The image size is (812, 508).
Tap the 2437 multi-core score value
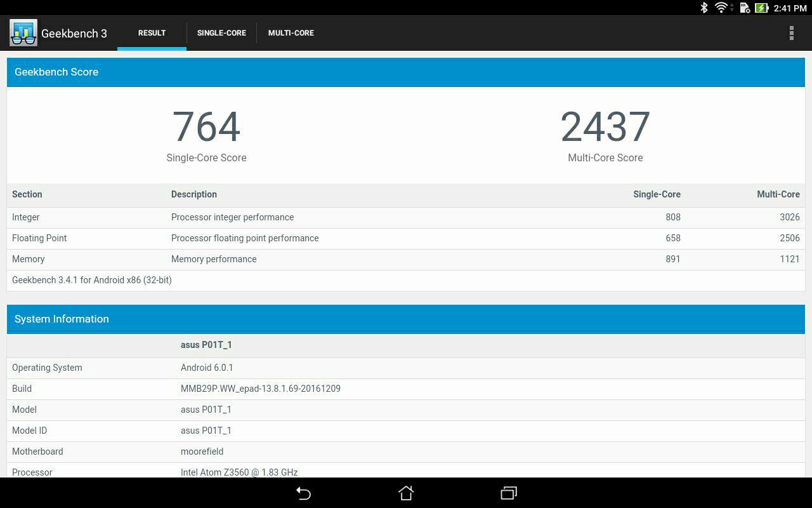tap(605, 127)
